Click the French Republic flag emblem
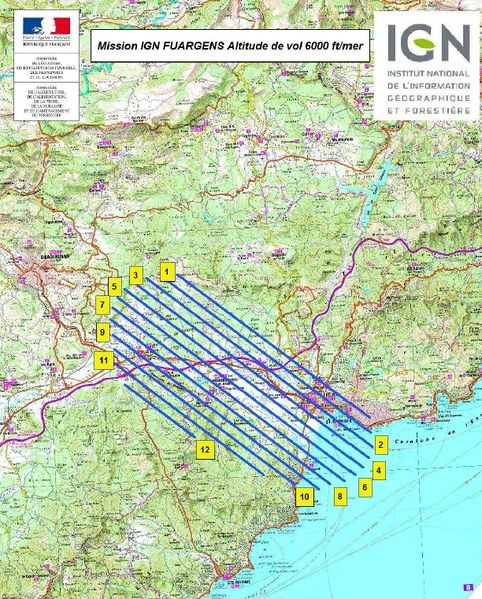This screenshot has height=599, width=482. 47,26
